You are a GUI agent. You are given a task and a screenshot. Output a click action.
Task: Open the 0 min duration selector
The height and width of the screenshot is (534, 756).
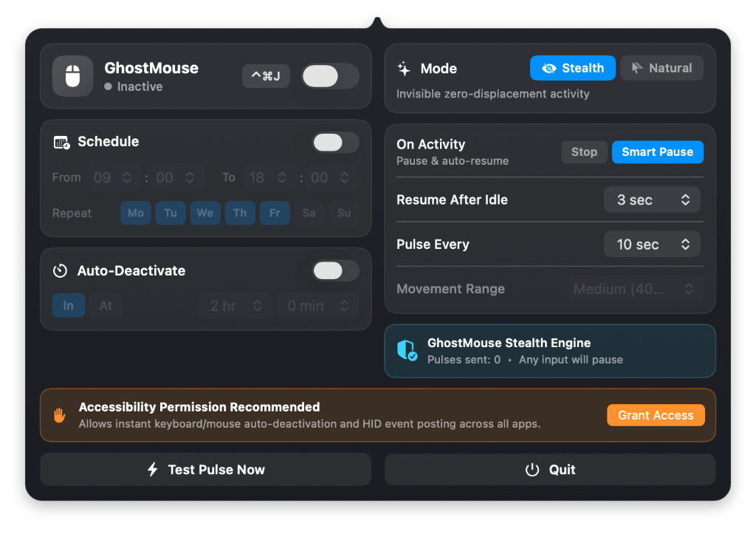(x=318, y=306)
